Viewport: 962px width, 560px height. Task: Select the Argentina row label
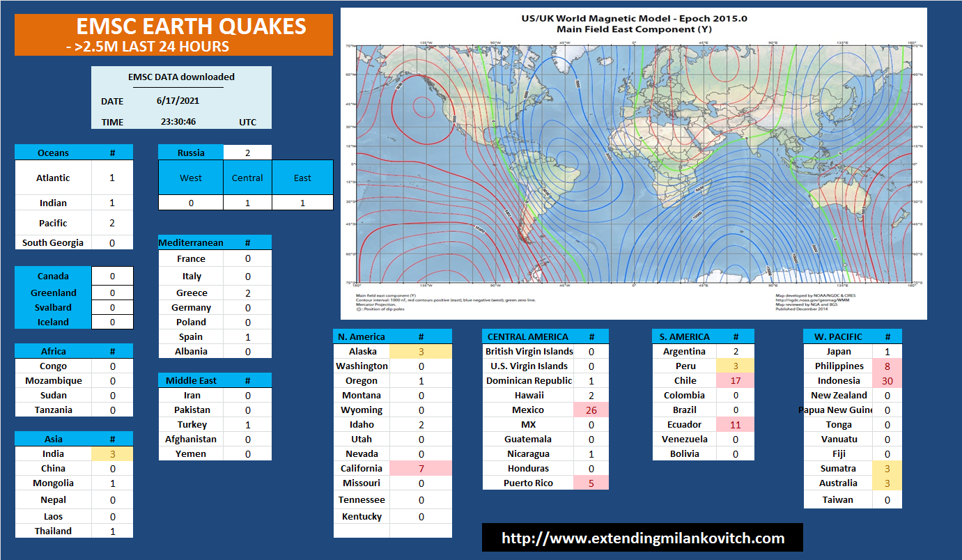(685, 351)
